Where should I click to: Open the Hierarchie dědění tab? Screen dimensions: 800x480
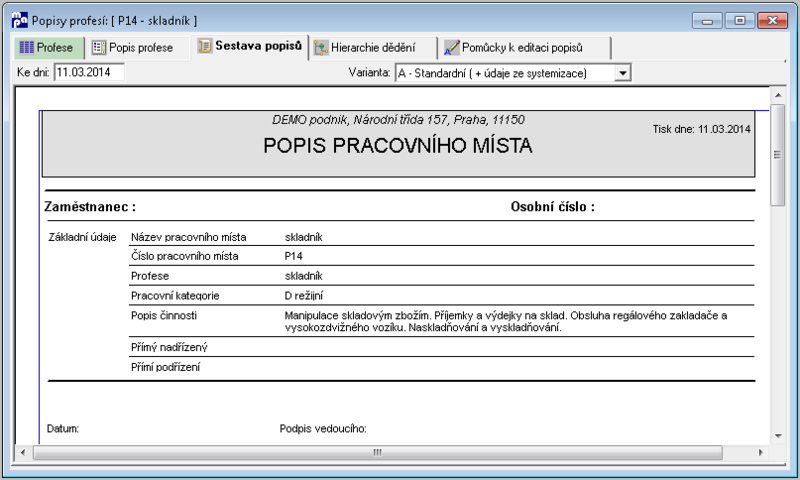[x=373, y=48]
